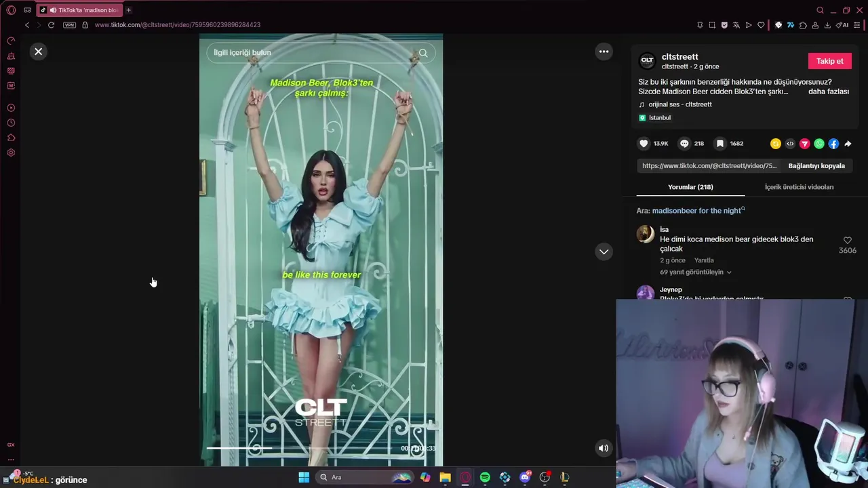
Task: Open Extensions cube in sidebar
Action: (x=11, y=138)
